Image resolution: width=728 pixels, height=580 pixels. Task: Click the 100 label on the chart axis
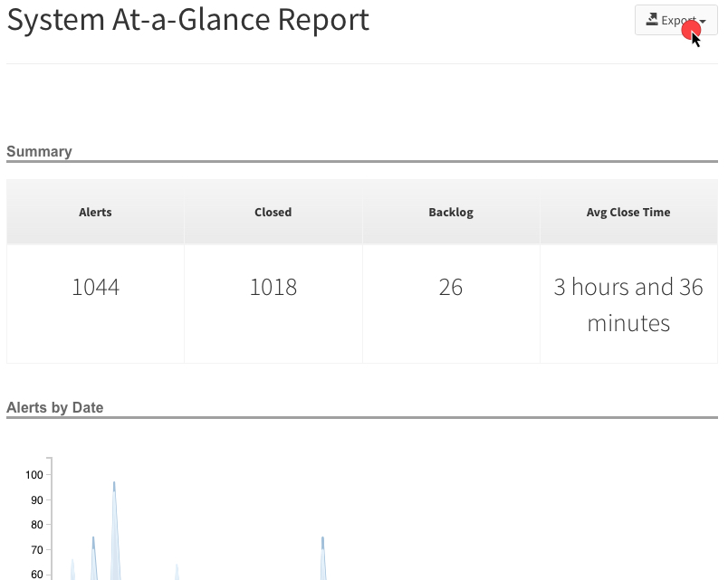pos(34,475)
